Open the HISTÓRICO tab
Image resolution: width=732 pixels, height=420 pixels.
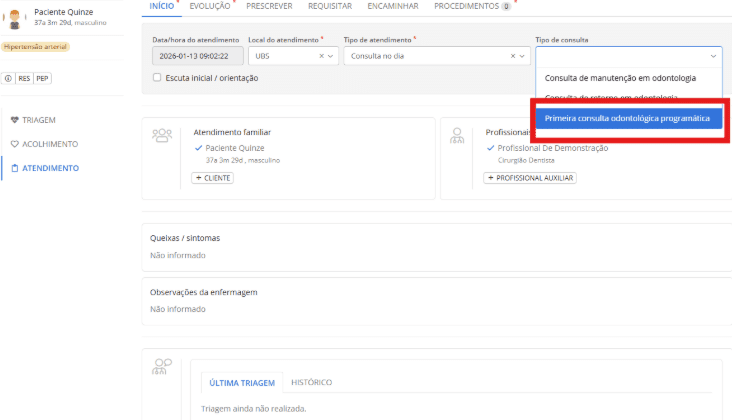point(311,383)
